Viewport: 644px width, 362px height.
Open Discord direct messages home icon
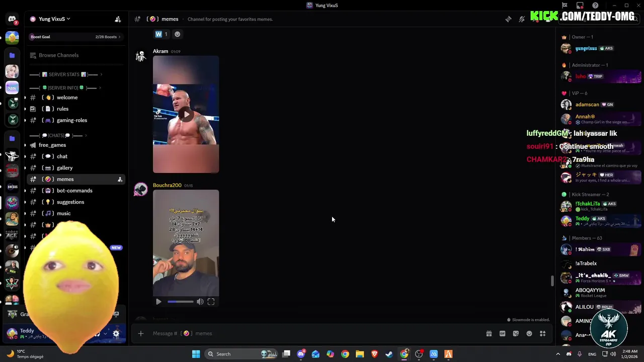12,19
